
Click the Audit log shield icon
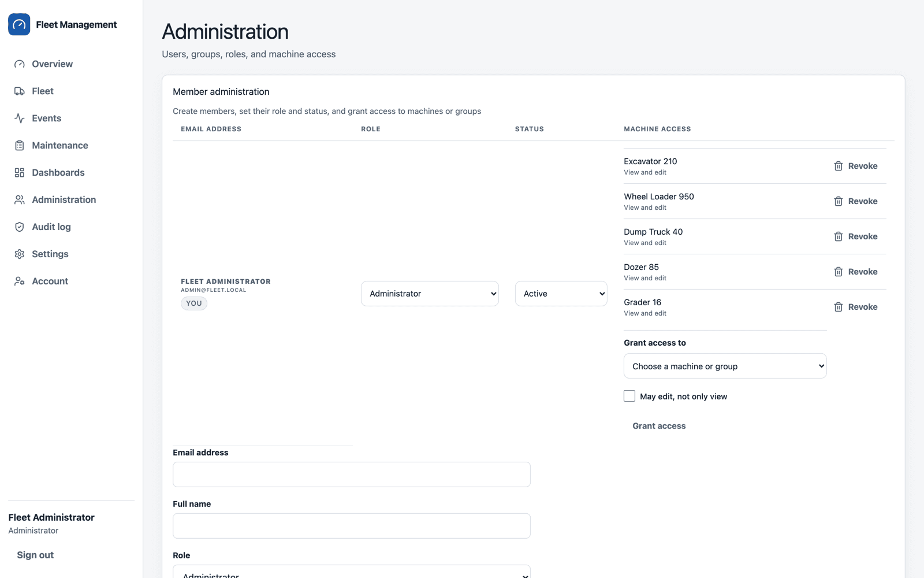click(20, 227)
